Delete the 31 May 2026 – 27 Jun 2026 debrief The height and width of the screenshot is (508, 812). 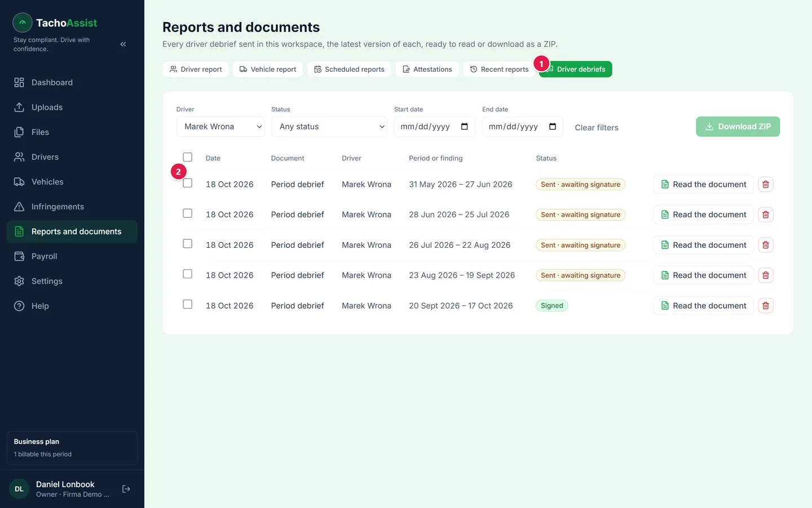click(765, 184)
